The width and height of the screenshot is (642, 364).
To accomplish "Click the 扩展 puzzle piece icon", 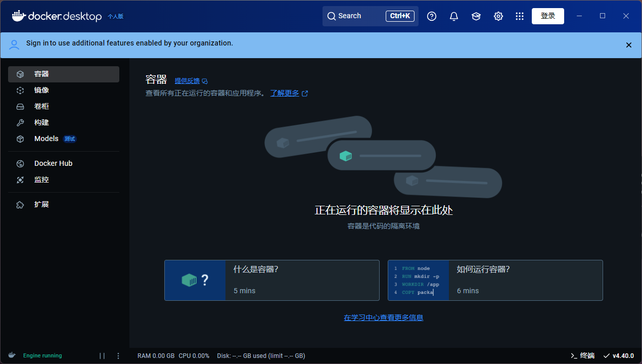I will 20,204.
